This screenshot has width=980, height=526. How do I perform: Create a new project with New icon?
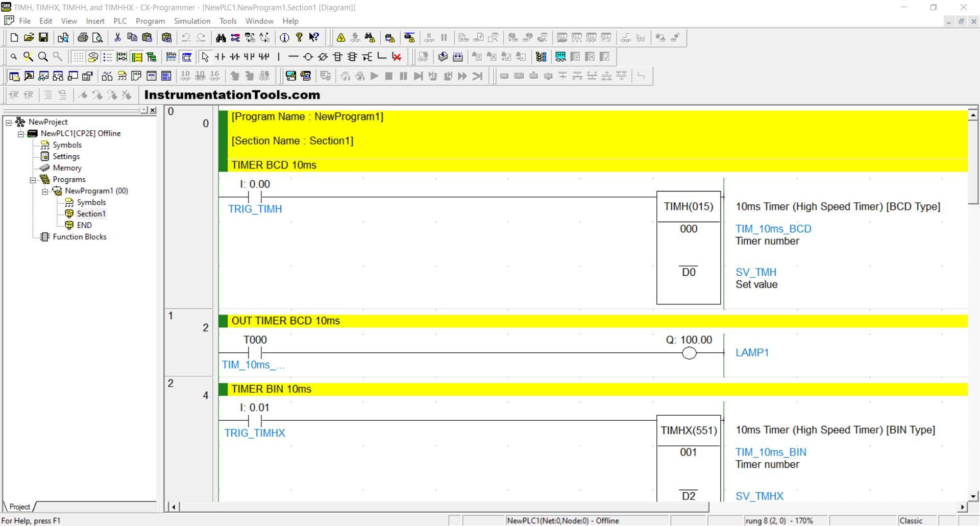(14, 38)
